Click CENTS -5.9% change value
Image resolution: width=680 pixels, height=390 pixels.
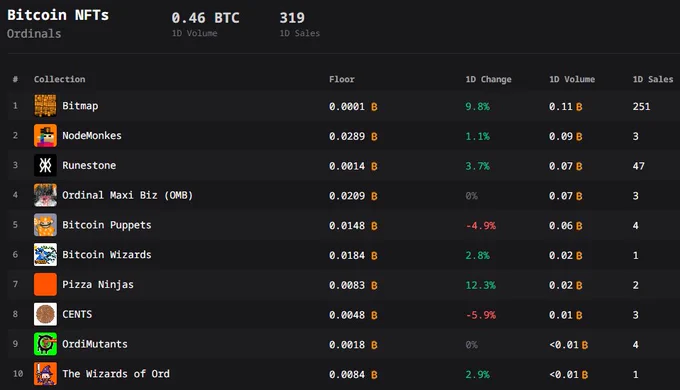pyautogui.click(x=481, y=315)
